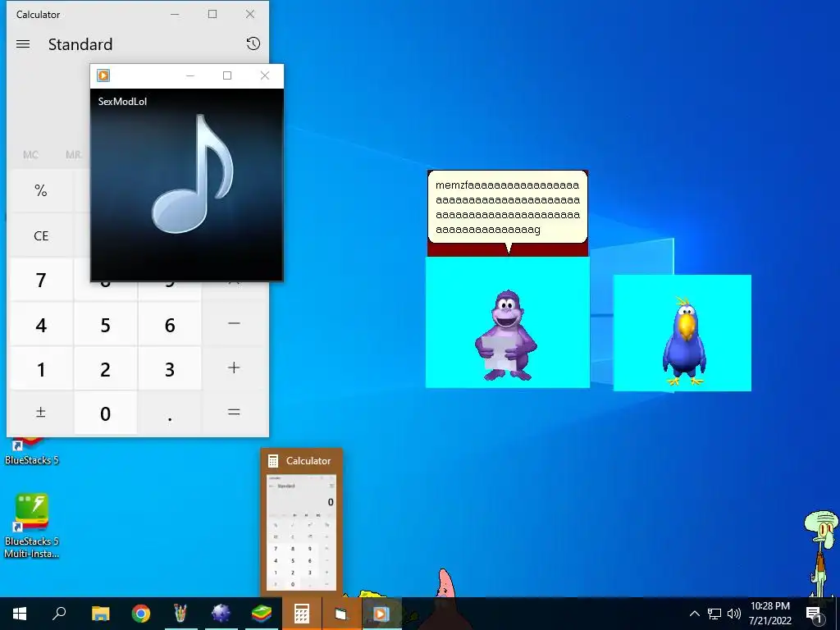This screenshot has height=630, width=840.
Task: Maximize the media player window
Action: (x=227, y=75)
